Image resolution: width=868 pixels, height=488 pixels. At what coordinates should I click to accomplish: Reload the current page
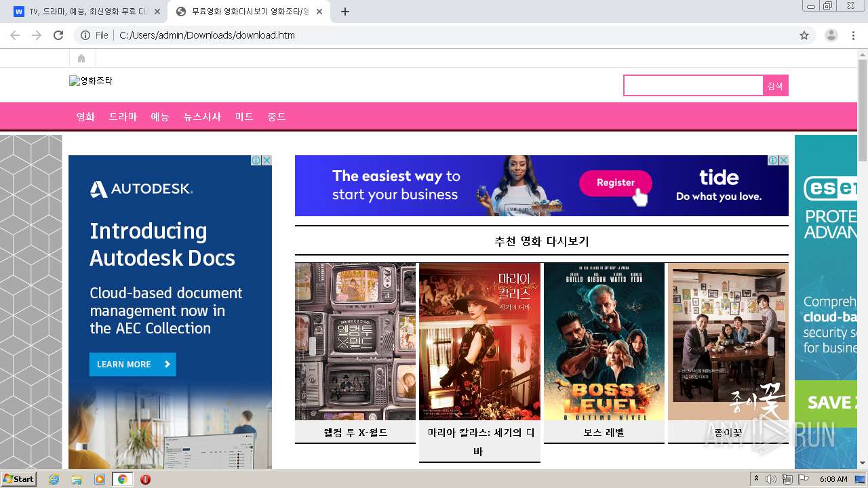(58, 35)
